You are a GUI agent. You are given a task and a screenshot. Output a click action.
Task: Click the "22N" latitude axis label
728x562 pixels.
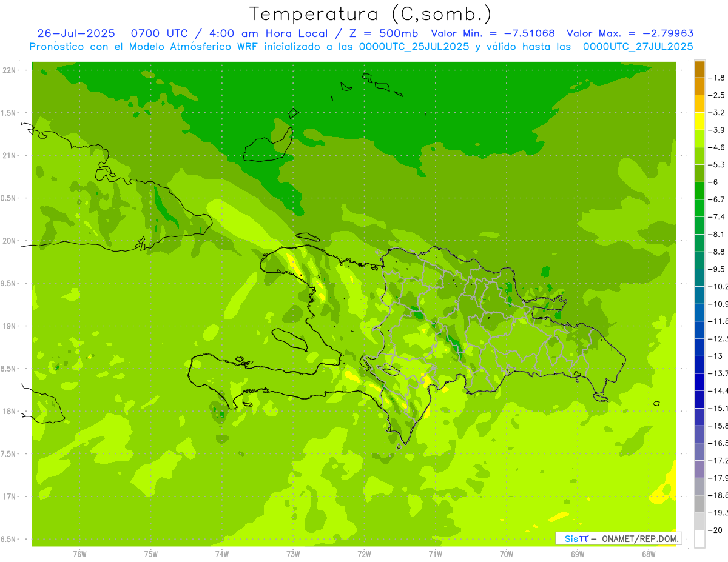(9, 70)
